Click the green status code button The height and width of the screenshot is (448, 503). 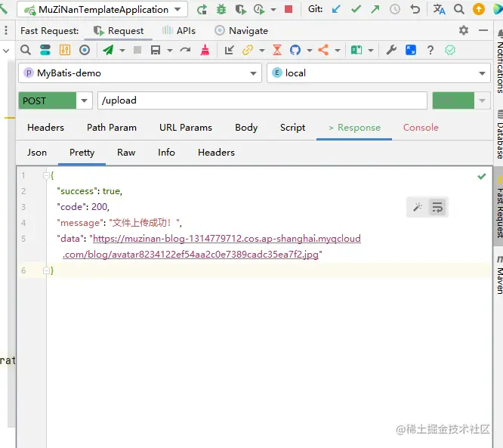(453, 100)
